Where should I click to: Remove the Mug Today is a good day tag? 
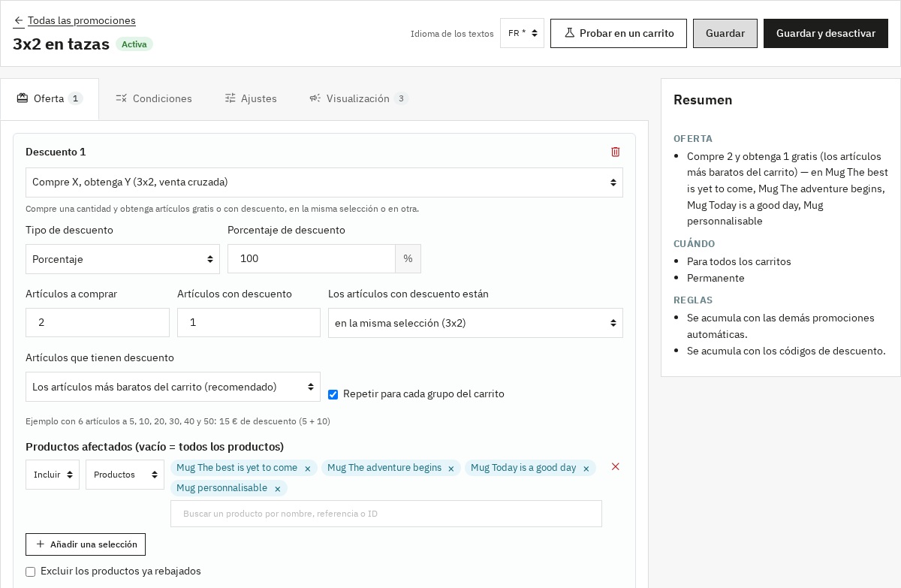[x=586, y=469]
